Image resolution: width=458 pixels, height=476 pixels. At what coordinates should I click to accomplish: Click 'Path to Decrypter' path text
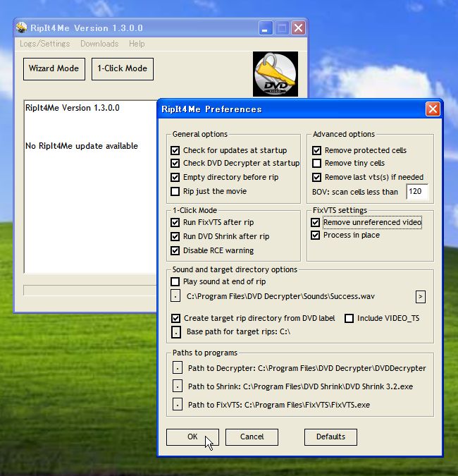pyautogui.click(x=307, y=368)
